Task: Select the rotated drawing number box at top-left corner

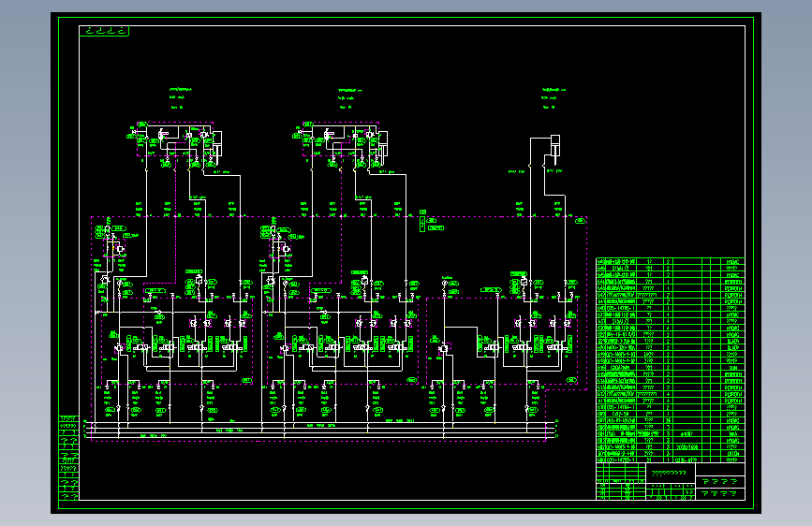Action: (x=104, y=31)
